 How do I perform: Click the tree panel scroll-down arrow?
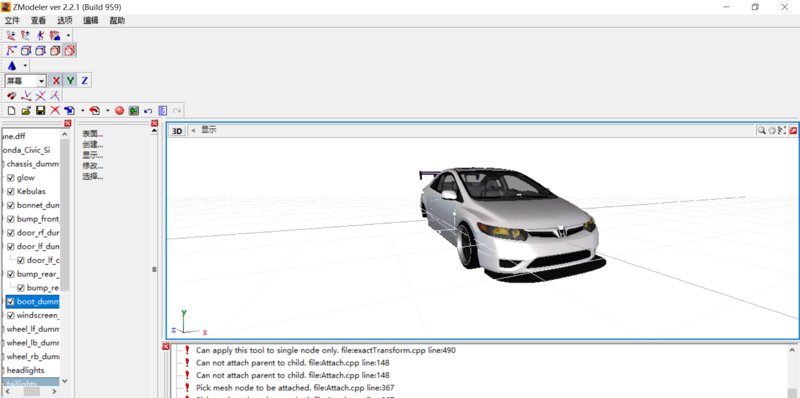[65, 381]
